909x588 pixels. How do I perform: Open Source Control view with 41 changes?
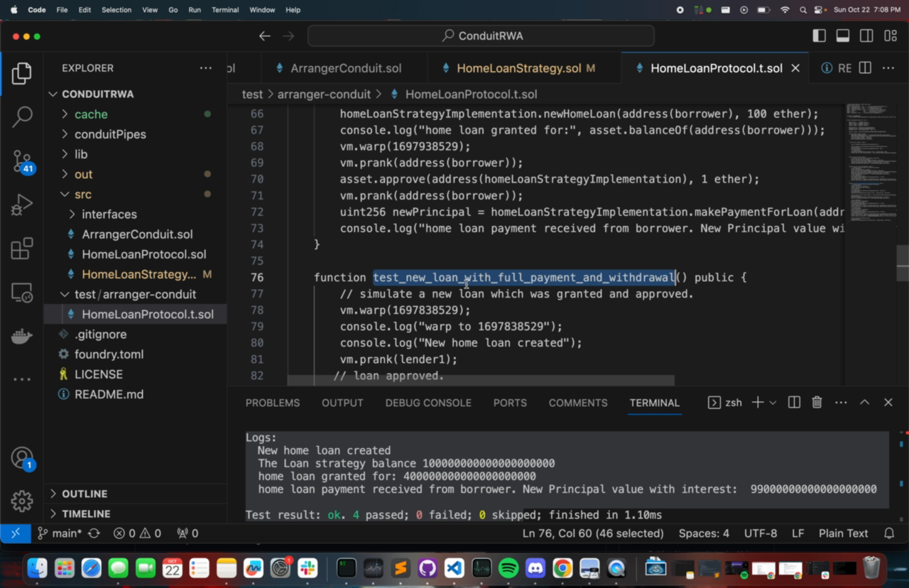click(x=22, y=161)
